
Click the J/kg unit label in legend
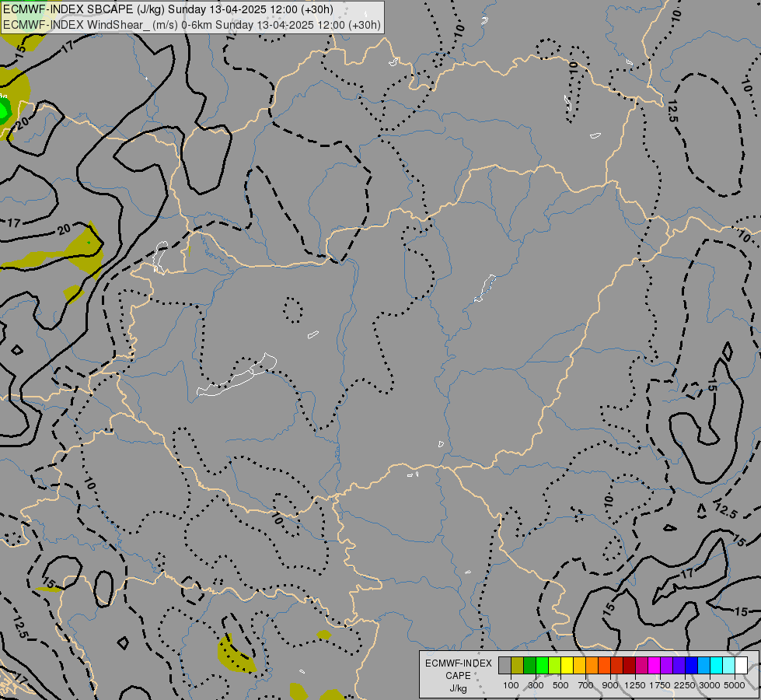[458, 688]
